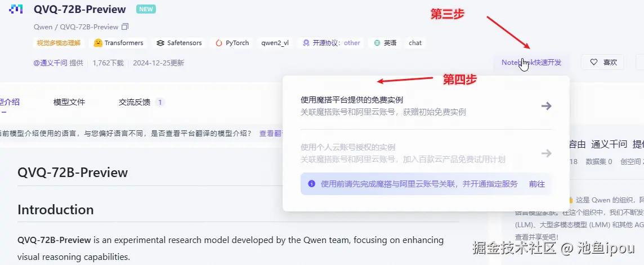
Task: Click the 查看翻译 link
Action: (x=271, y=134)
